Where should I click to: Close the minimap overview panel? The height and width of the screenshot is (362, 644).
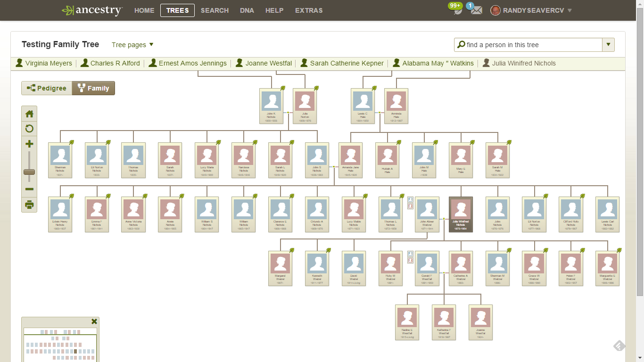pos(94,321)
